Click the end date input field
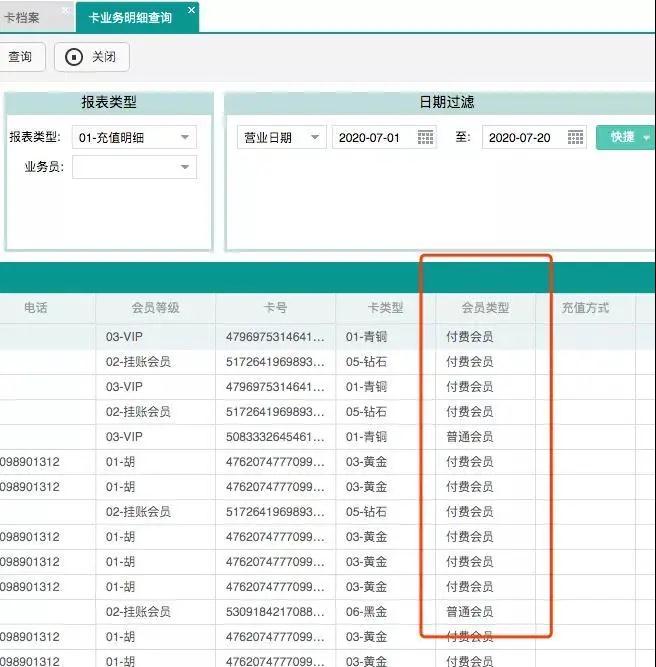 [523, 138]
